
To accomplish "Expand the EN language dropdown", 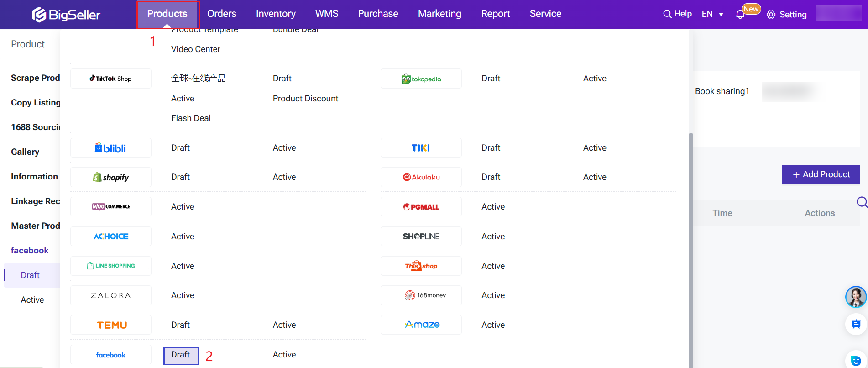I will 712,14.
